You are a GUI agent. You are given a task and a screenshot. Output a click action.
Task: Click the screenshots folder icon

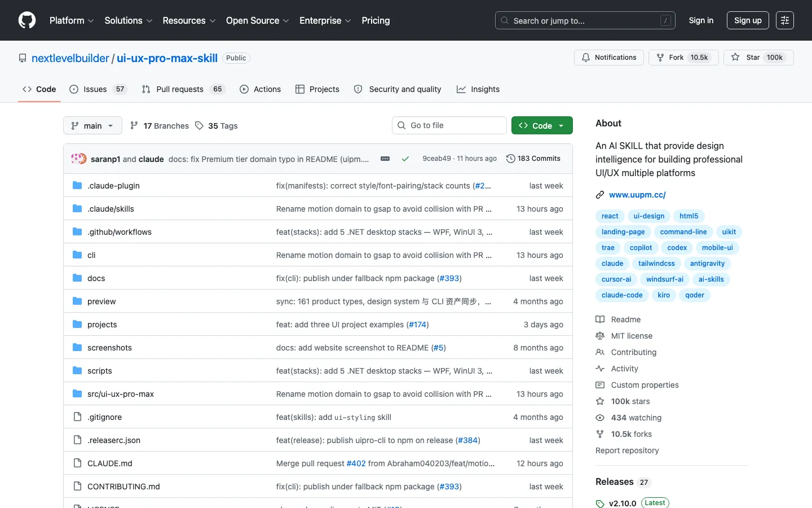point(77,348)
